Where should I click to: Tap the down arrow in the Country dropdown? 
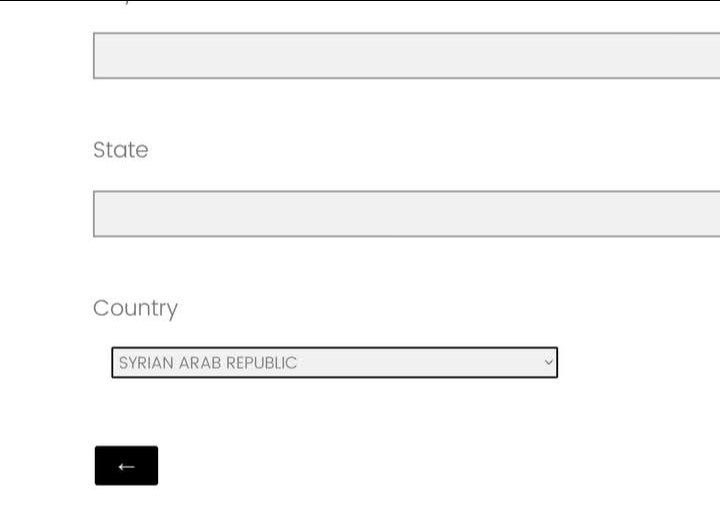tap(548, 362)
